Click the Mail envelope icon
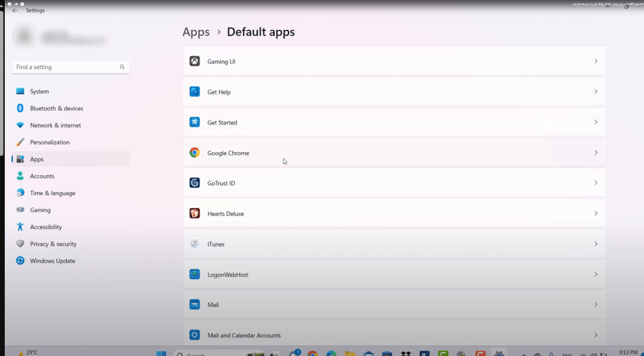Image resolution: width=644 pixels, height=356 pixels. click(x=195, y=304)
